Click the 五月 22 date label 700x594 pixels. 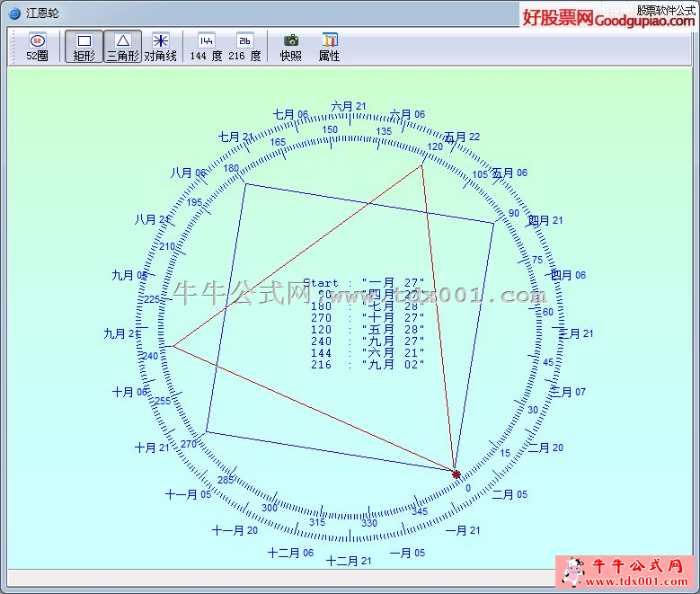462,137
